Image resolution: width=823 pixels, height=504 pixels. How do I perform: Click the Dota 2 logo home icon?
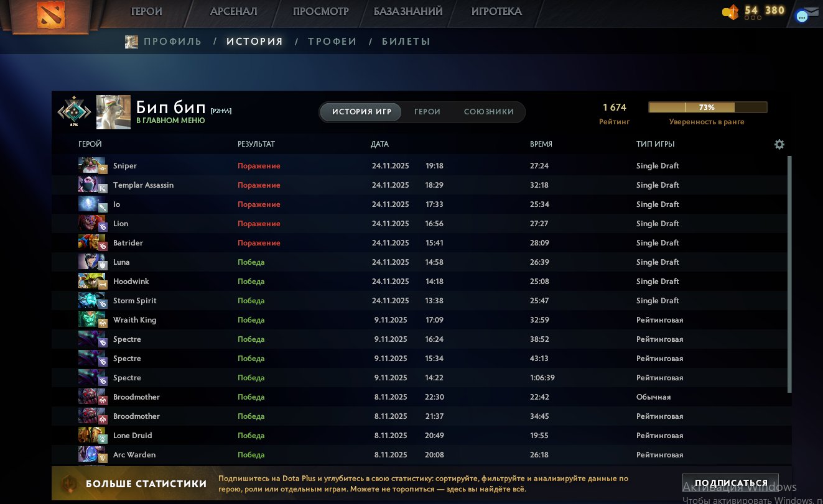tap(50, 16)
